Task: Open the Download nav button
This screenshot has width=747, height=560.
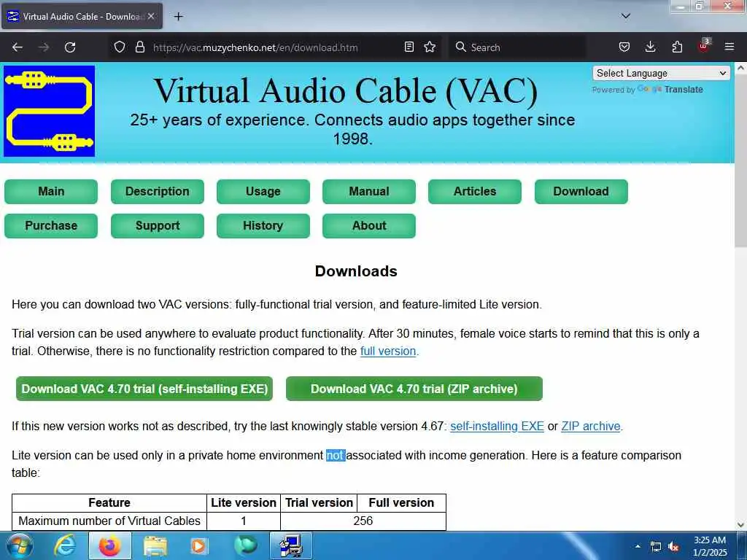Action: (581, 192)
